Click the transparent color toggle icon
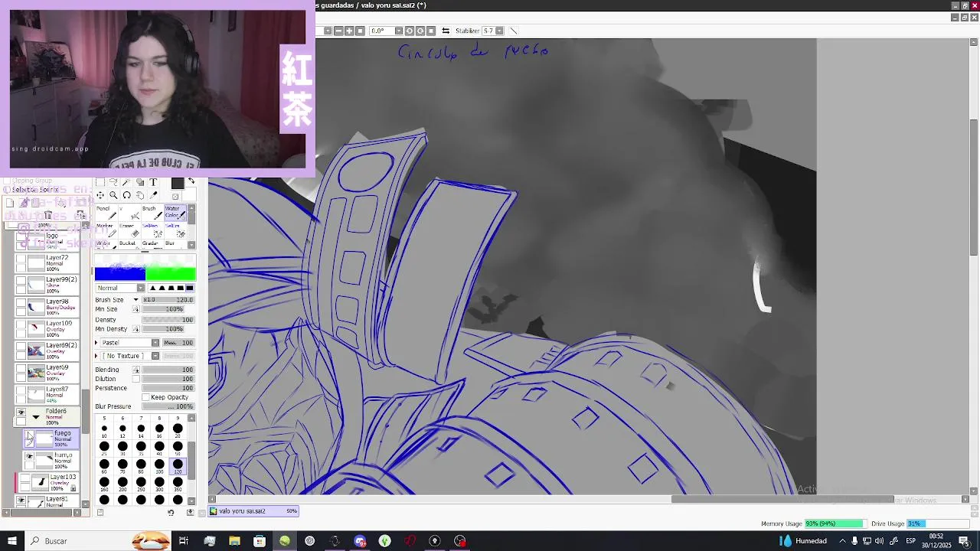Screen dimensions: 980x551 click(175, 197)
